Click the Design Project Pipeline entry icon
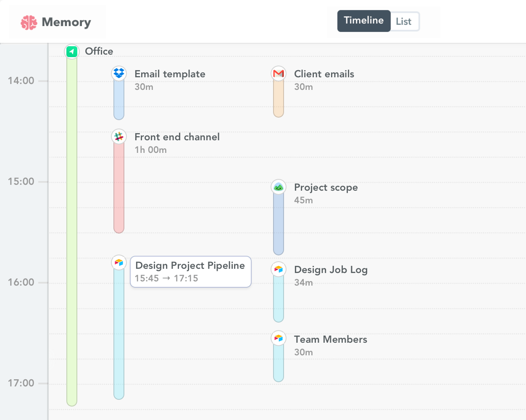Viewport: 526px width, 420px height. point(119,262)
